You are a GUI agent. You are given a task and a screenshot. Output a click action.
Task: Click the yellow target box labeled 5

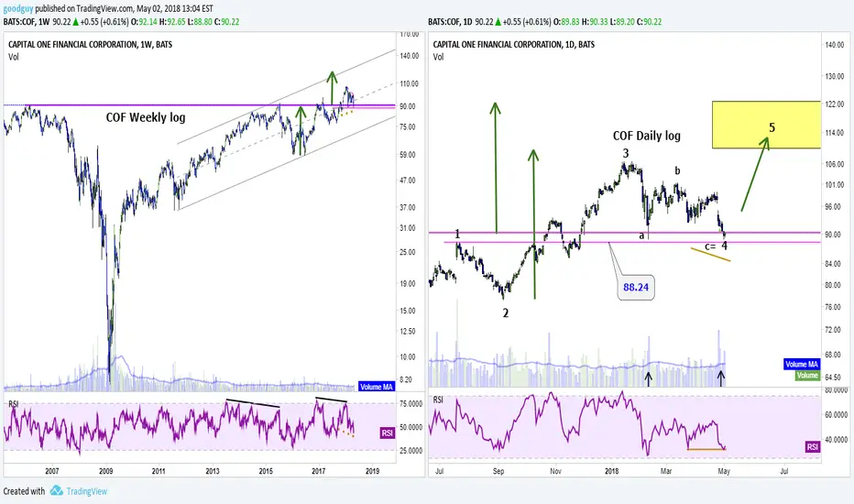tap(766, 125)
